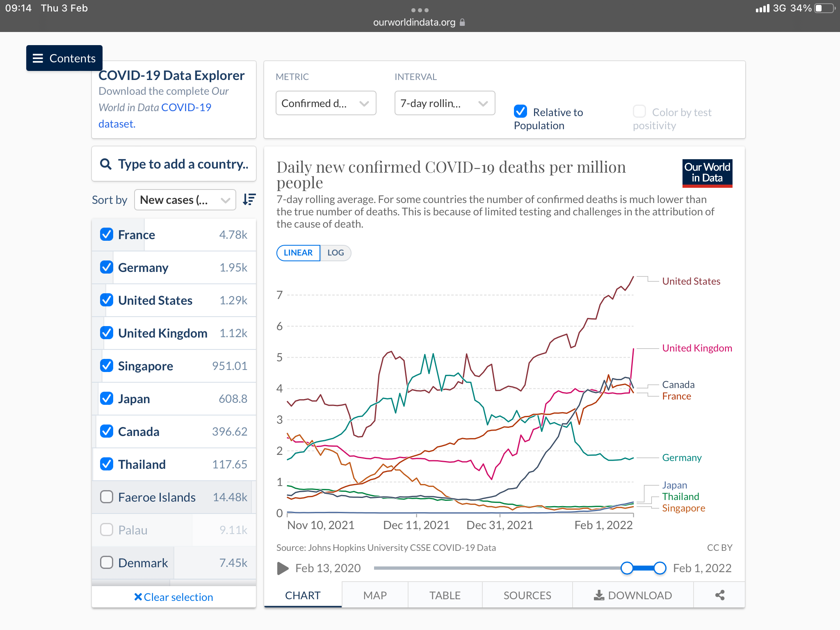Click the timeline start handle

pos(627,568)
